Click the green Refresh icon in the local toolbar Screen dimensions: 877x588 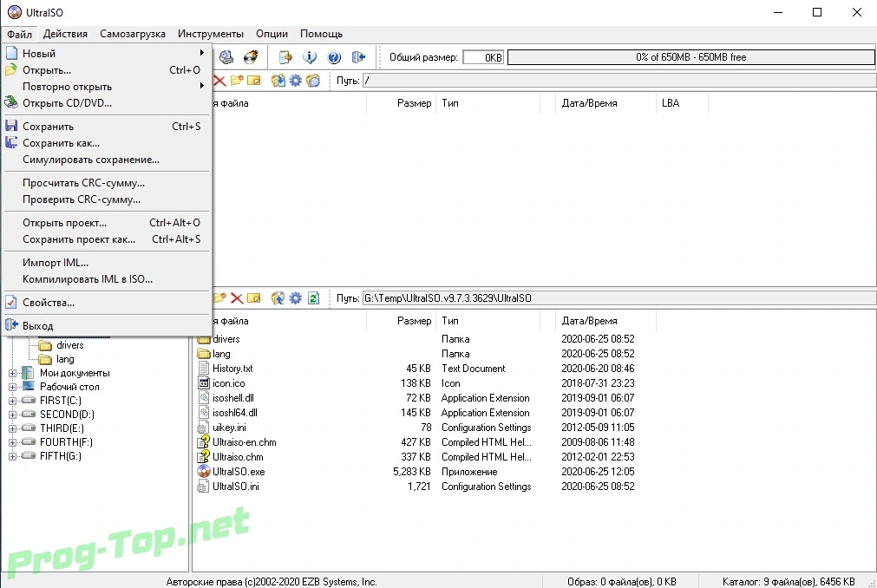point(313,298)
